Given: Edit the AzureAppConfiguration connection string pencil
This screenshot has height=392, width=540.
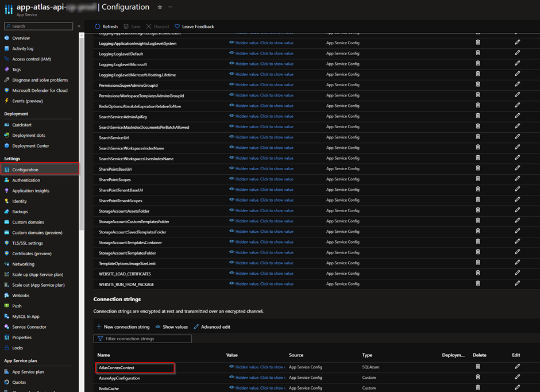Looking at the screenshot, I should click(x=517, y=377).
